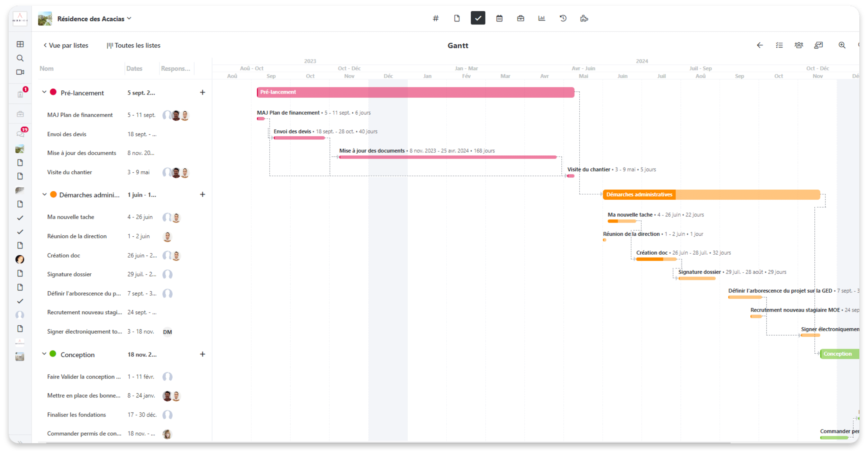This screenshot has width=868, height=455.
Task: Open the hashtag channels icon in top toolbar
Action: click(435, 18)
